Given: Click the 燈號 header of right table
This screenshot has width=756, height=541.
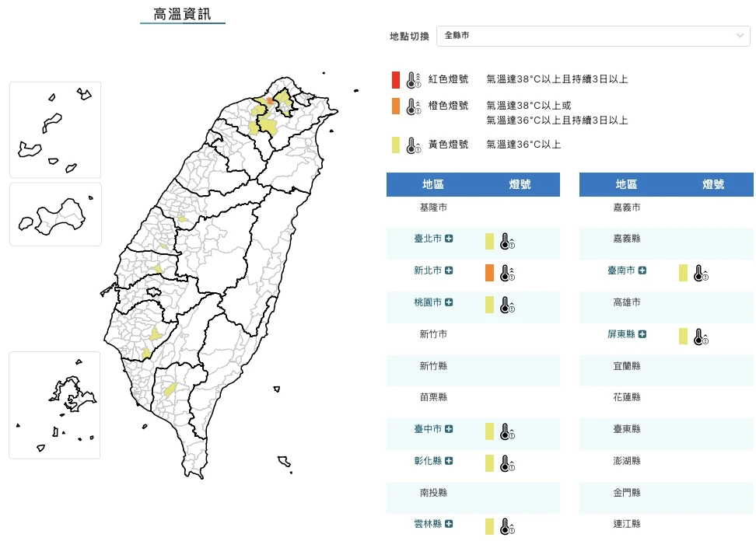Looking at the screenshot, I should [713, 184].
